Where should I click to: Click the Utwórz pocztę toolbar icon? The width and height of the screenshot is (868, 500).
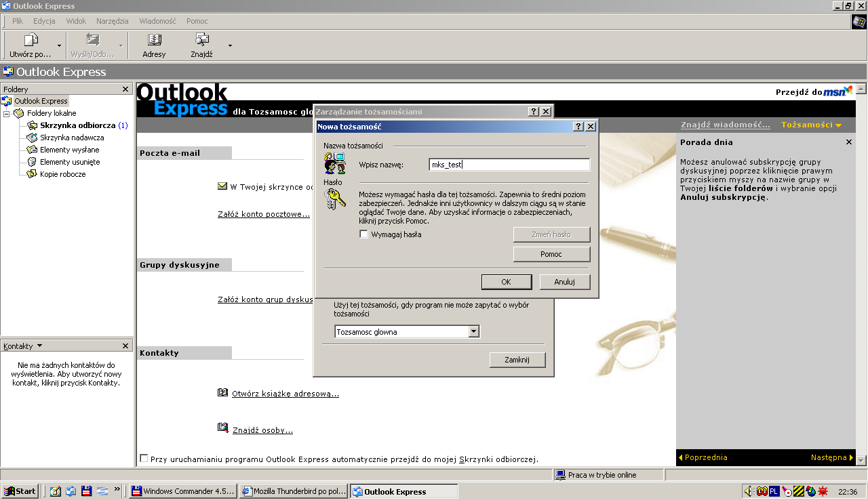[31, 40]
